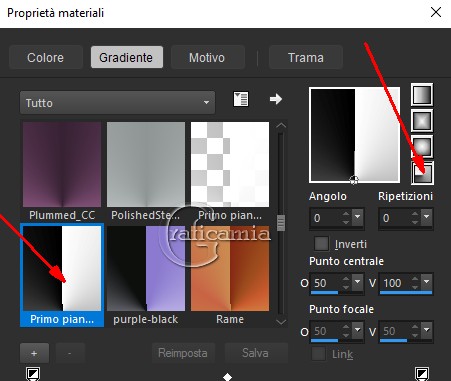
Task: Click the gradient list scroll up arrow
Action: [281, 126]
